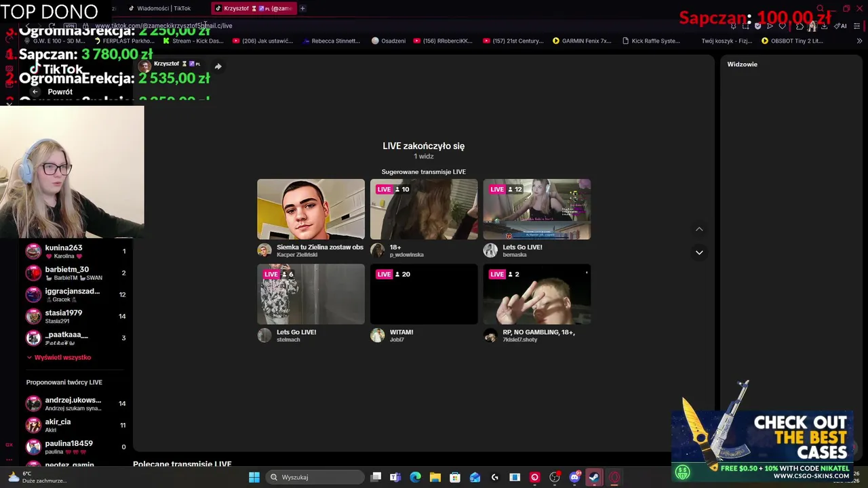The height and width of the screenshot is (488, 868).
Task: Click the Siemka tu Zielina zostaw obs title
Action: pyautogui.click(x=320, y=247)
